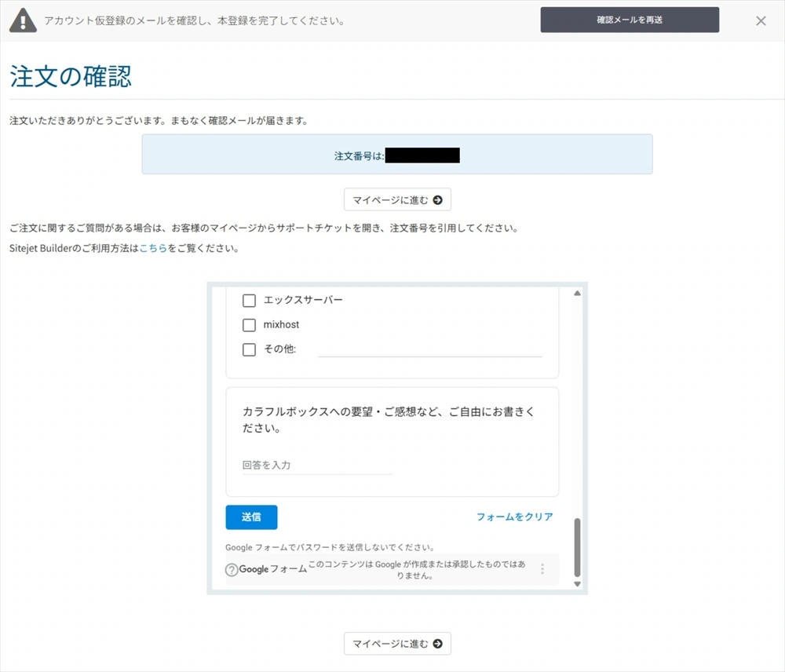Click the warning triangle icon in the notification bar
The width and height of the screenshot is (785, 672).
coord(22,20)
